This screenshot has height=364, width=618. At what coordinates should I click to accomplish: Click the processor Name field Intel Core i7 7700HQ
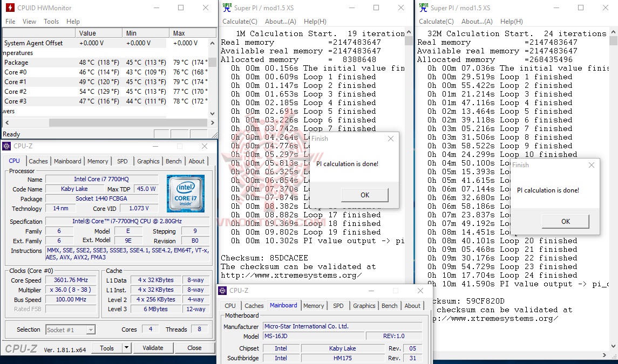[x=101, y=179]
